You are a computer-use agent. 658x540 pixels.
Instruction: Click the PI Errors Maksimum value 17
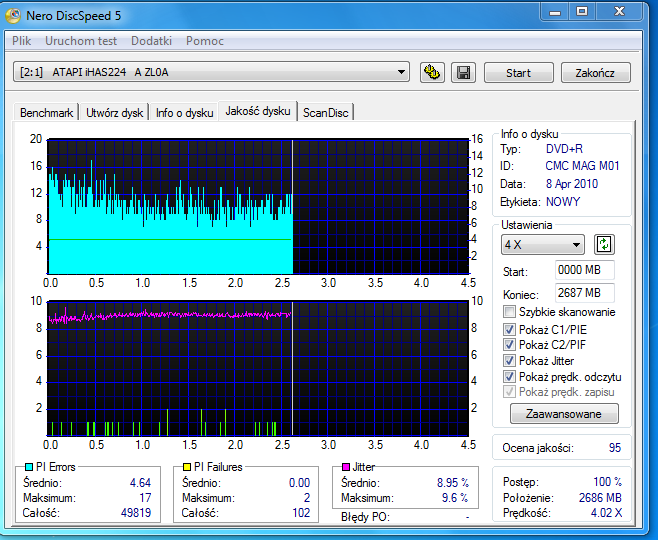pos(145,498)
